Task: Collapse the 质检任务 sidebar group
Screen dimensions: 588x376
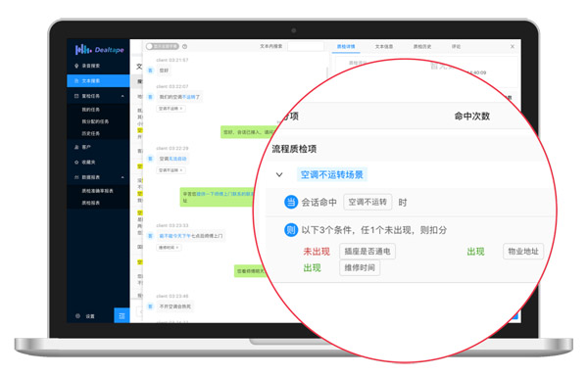Action: [122, 96]
